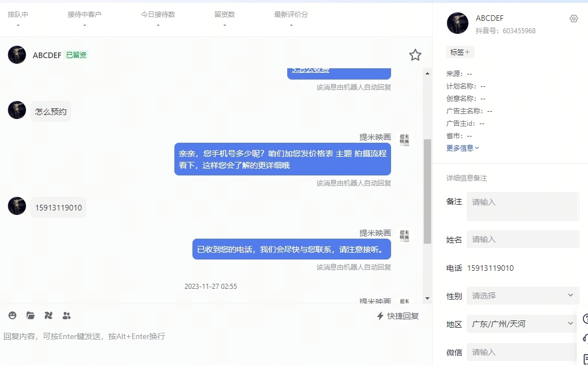Open the 地区 dropdown showing 广东/广州/天河
Viewport: 588px width, 365px height.
(523, 324)
